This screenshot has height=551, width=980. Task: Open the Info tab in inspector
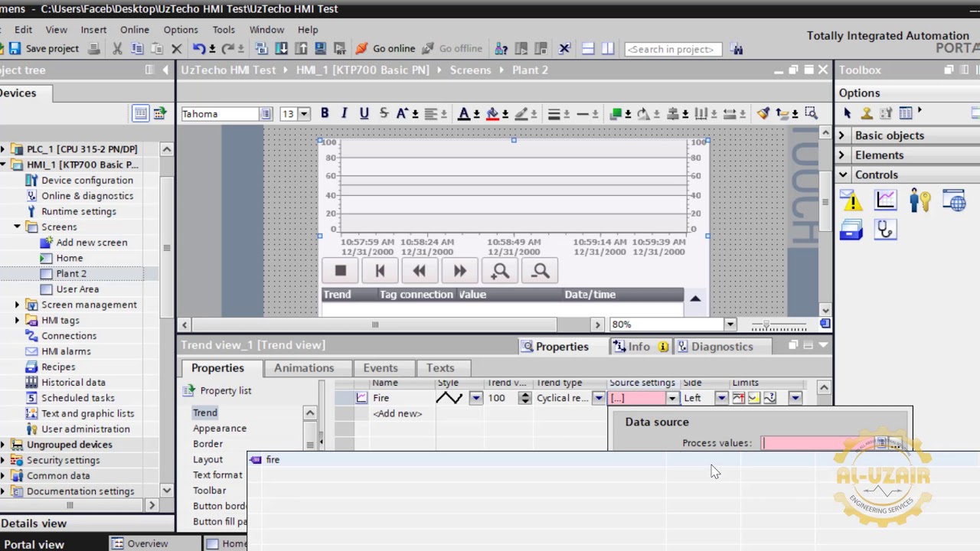tap(640, 347)
